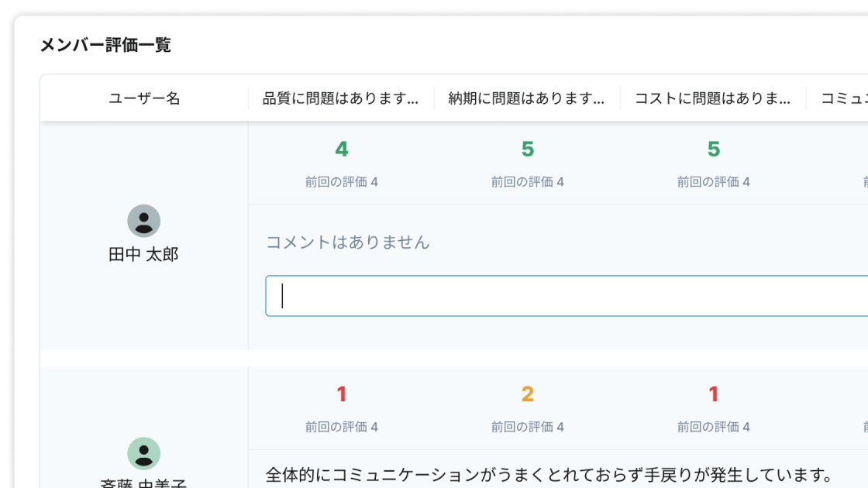Click the メンバー評価一覧 title
868x488 pixels.
(105, 45)
